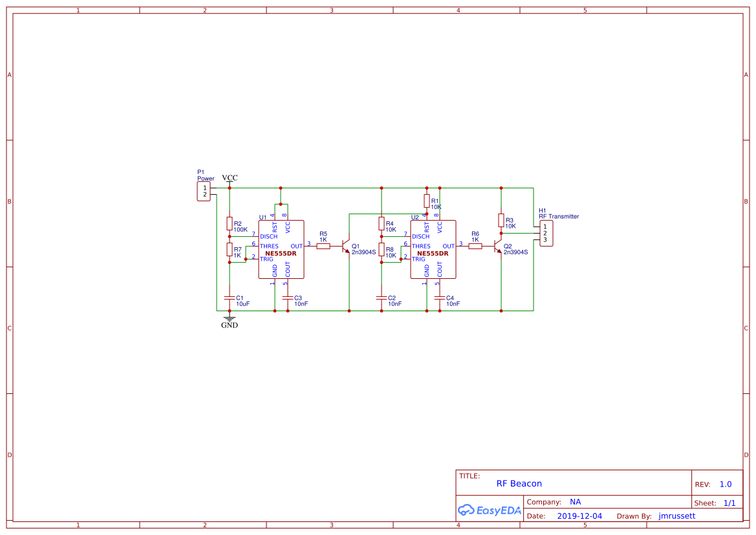Select the C1 10uF capacitor symbol
This screenshot has width=756, height=535.
click(231, 299)
